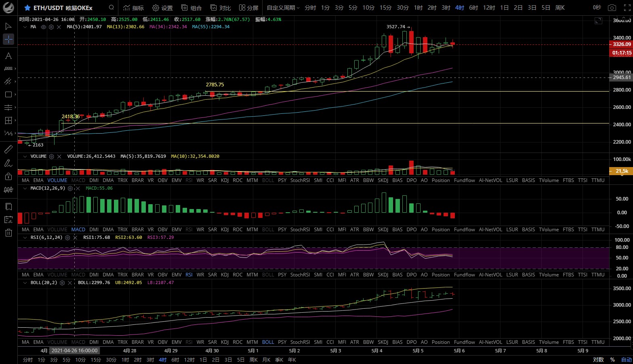Toggle the crosshair cursor tool
The height and width of the screenshot is (364, 633).
8,39
